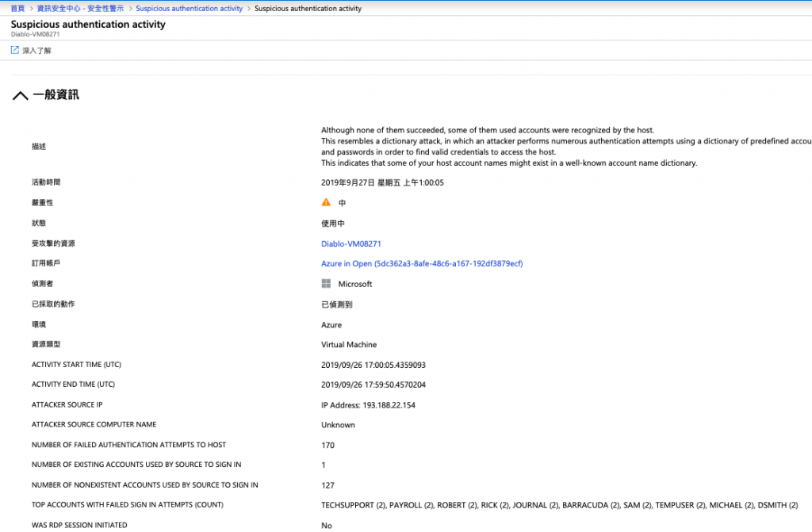The height and width of the screenshot is (532, 812).
Task: Click the failed attempts value 170
Action: [327, 445]
